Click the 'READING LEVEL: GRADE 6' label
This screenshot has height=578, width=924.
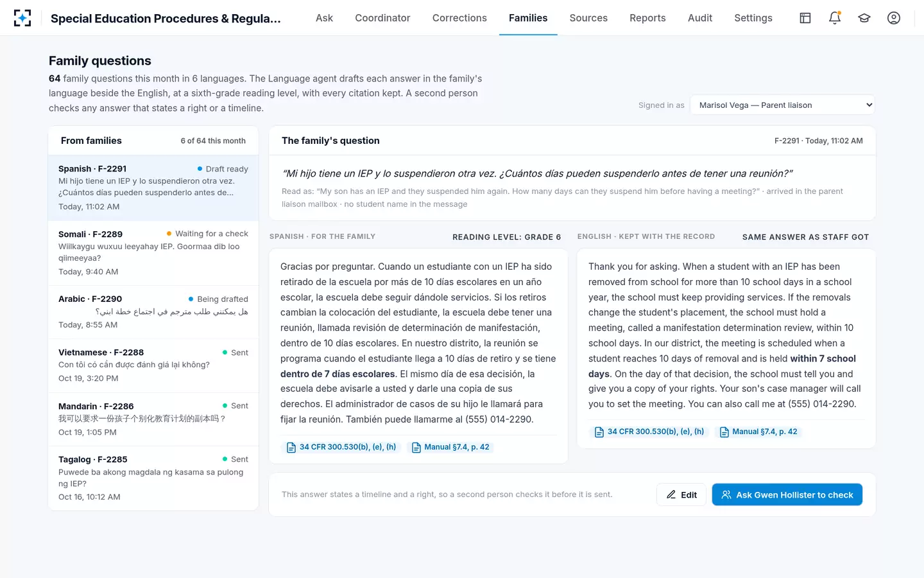click(507, 237)
